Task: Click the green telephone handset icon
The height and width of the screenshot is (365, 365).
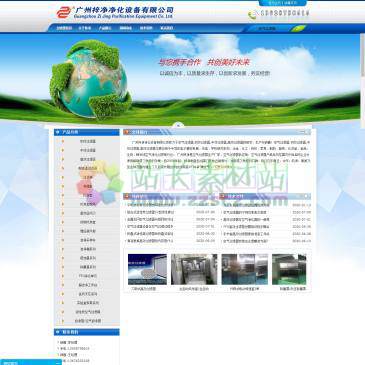Action: [252, 15]
